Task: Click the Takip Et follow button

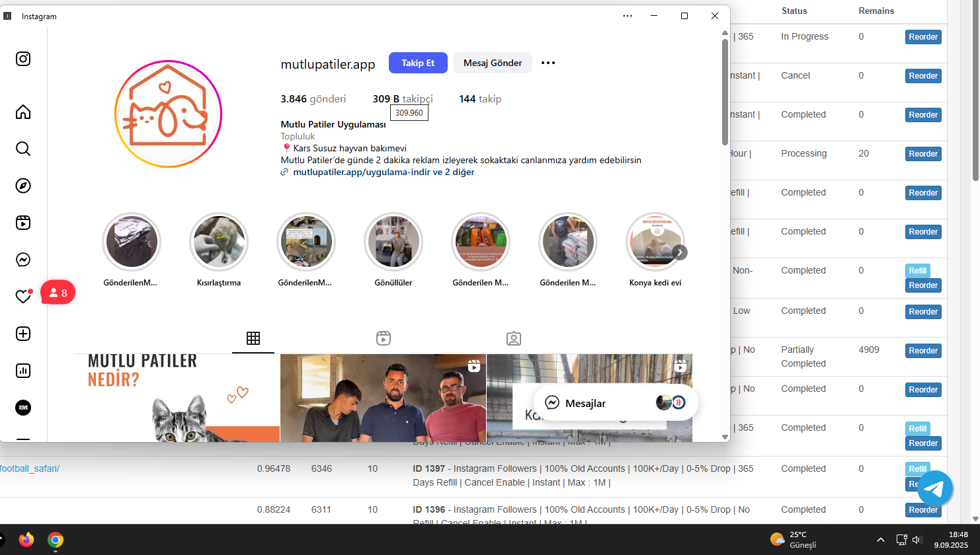Action: (x=418, y=63)
